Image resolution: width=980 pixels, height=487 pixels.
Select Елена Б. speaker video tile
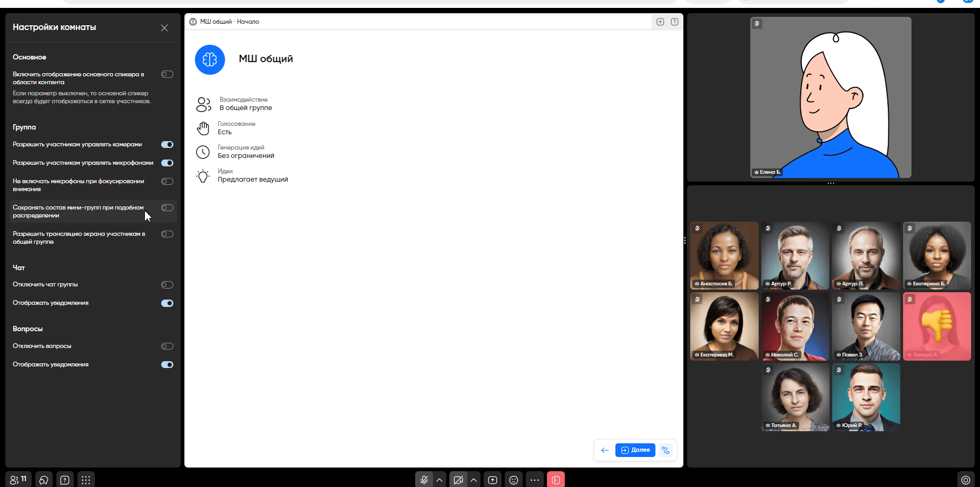[830, 97]
